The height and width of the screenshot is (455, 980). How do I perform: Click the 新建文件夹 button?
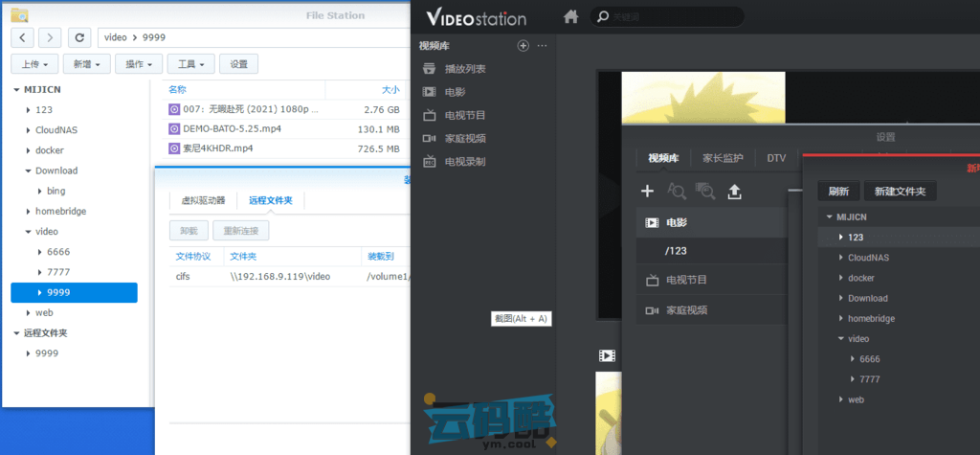click(x=900, y=192)
